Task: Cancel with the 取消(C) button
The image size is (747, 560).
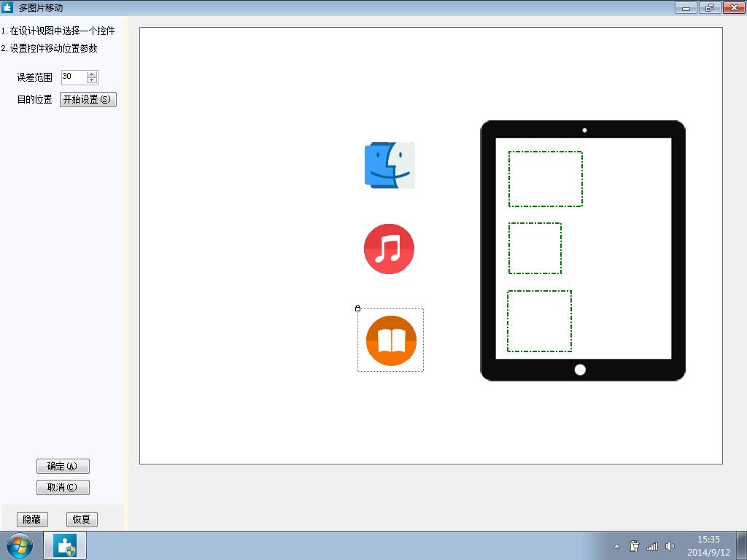Action: 63,487
